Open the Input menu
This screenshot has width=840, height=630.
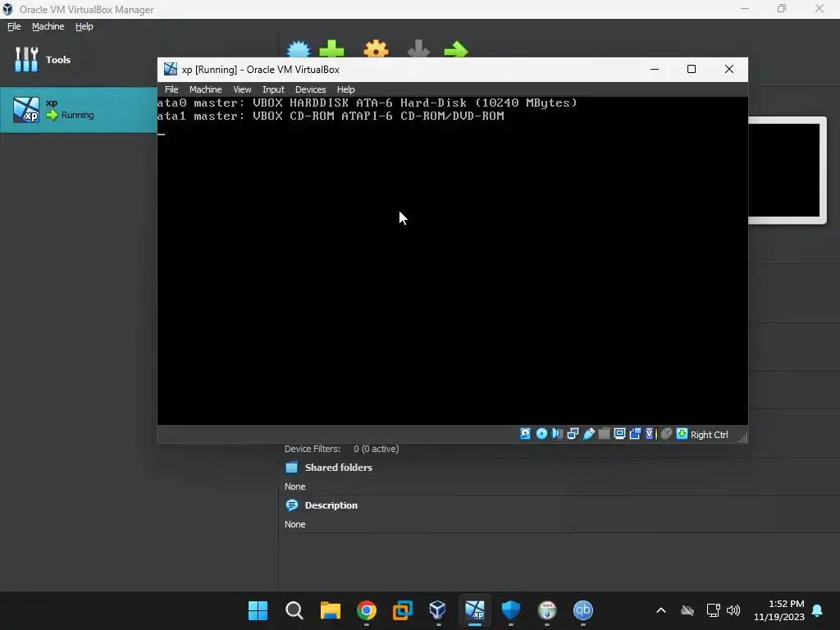(273, 89)
